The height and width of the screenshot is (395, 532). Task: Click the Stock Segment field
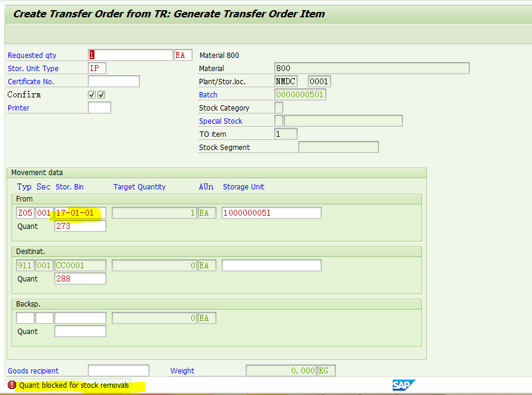click(338, 147)
